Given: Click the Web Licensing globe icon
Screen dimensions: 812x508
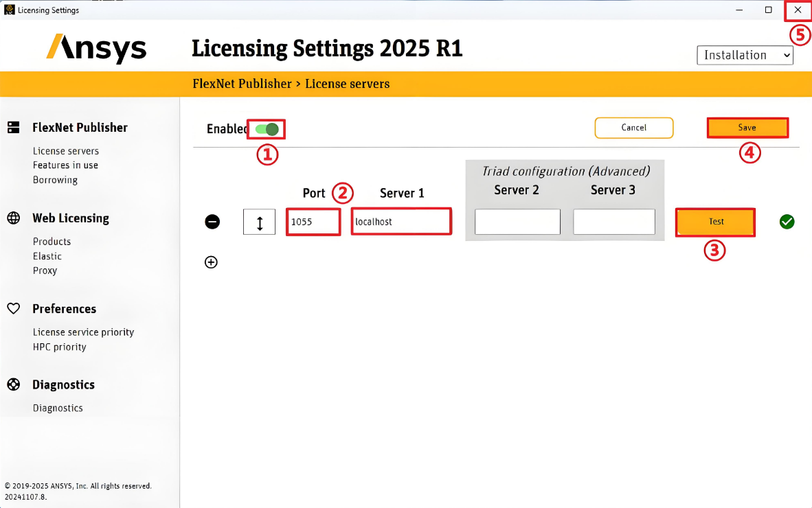Looking at the screenshot, I should tap(14, 218).
